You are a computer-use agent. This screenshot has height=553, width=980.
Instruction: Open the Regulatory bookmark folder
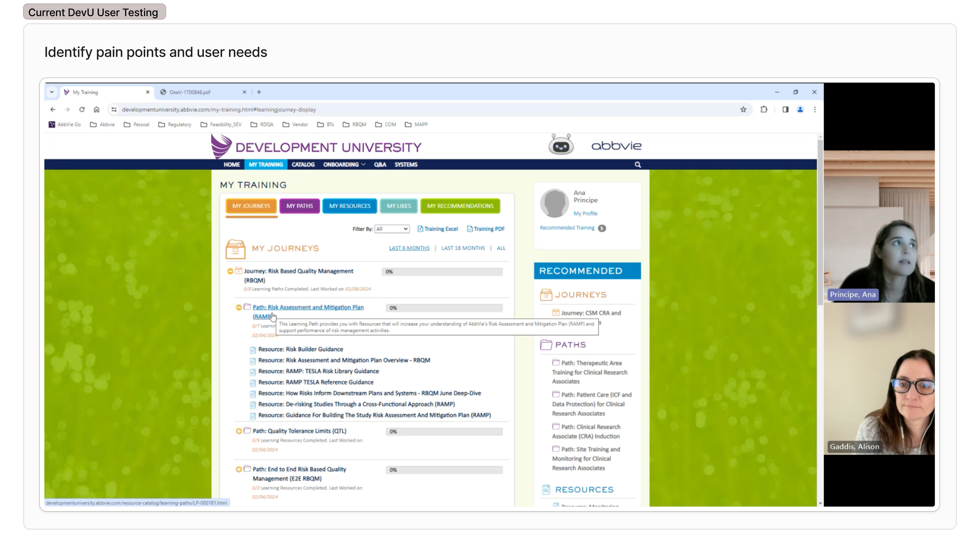point(175,124)
